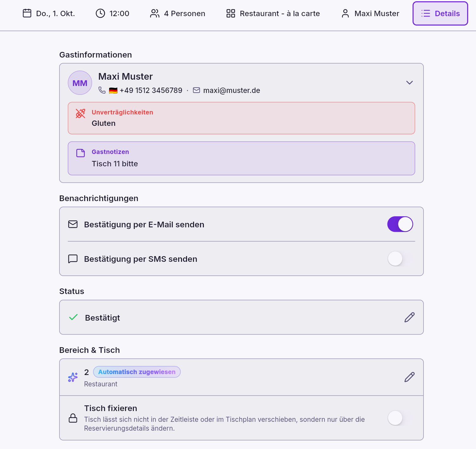The width and height of the screenshot is (476, 449).
Task: Click the green checkmark next to Bestätigt
Action: click(73, 317)
